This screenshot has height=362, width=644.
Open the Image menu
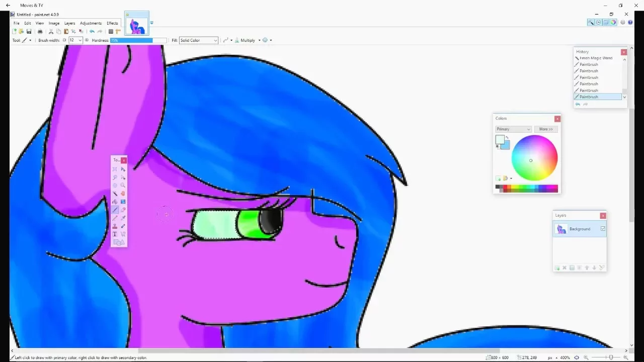[x=54, y=23]
